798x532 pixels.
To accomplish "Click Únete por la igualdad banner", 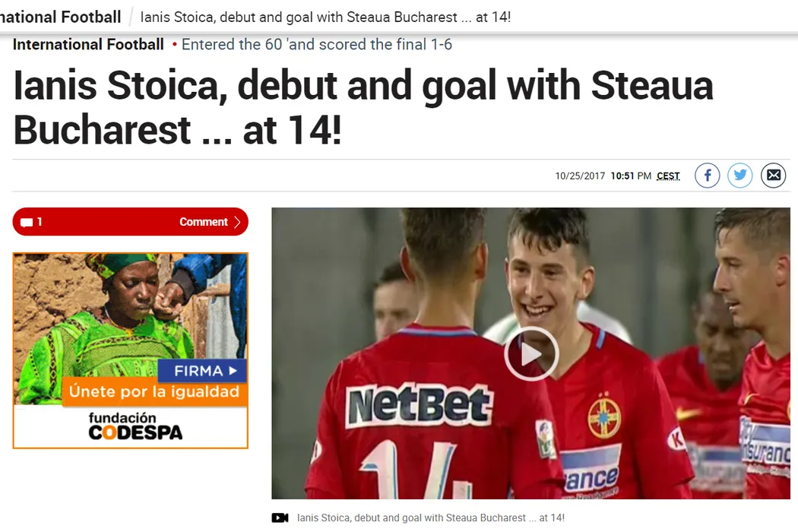I will 154,391.
